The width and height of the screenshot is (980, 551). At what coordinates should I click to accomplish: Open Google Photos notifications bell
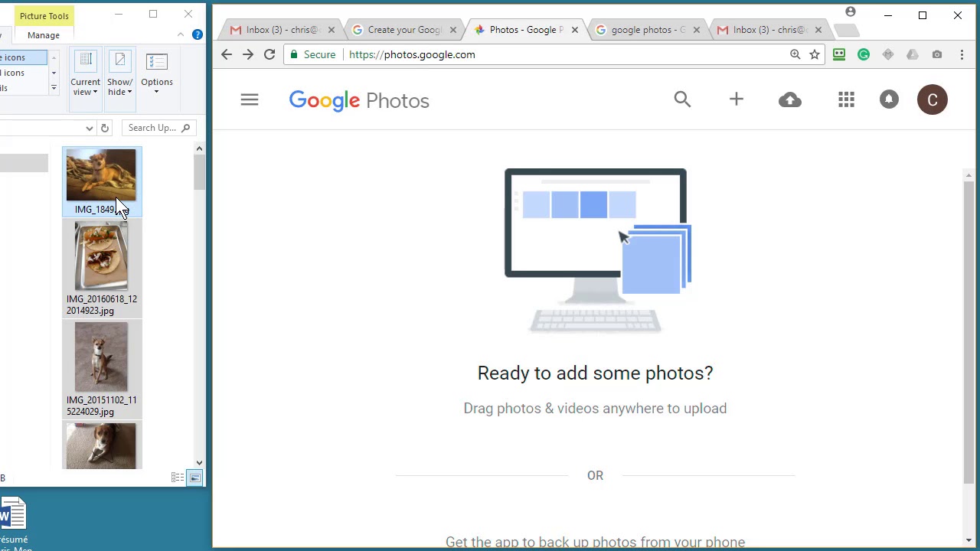tap(889, 99)
